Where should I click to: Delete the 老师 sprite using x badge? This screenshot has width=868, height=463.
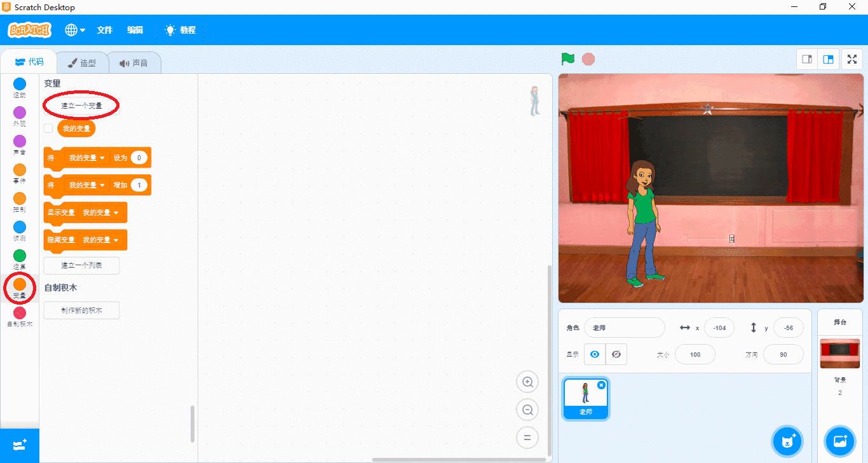601,385
